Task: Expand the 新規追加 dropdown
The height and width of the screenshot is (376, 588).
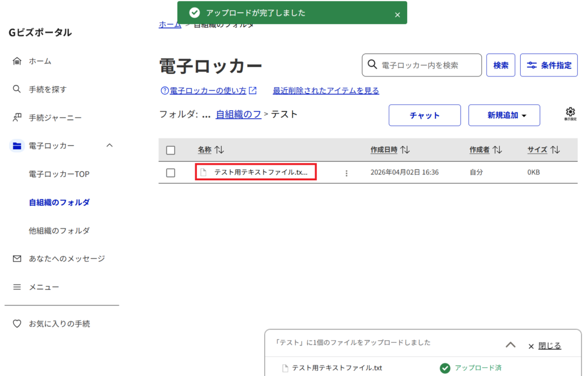Action: [x=504, y=115]
